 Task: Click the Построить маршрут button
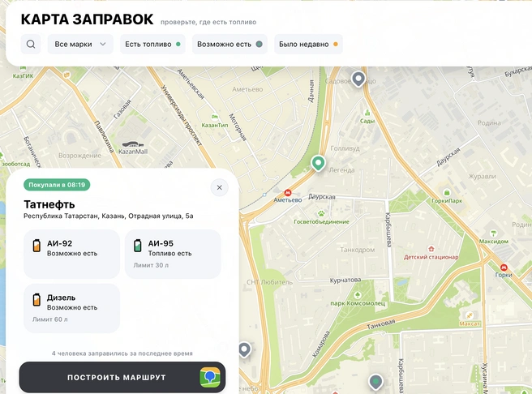click(x=122, y=377)
